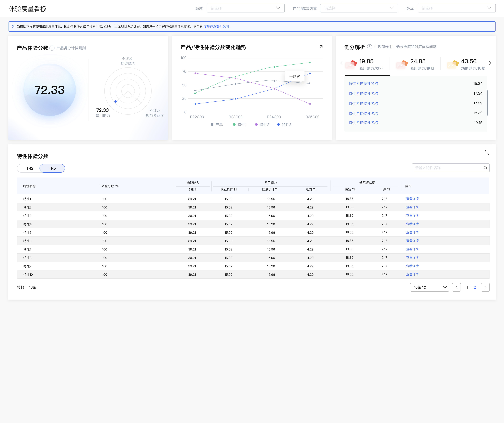This screenshot has height=423, width=504.
Task: Click 请输入特性名称 search field
Action: (450, 168)
